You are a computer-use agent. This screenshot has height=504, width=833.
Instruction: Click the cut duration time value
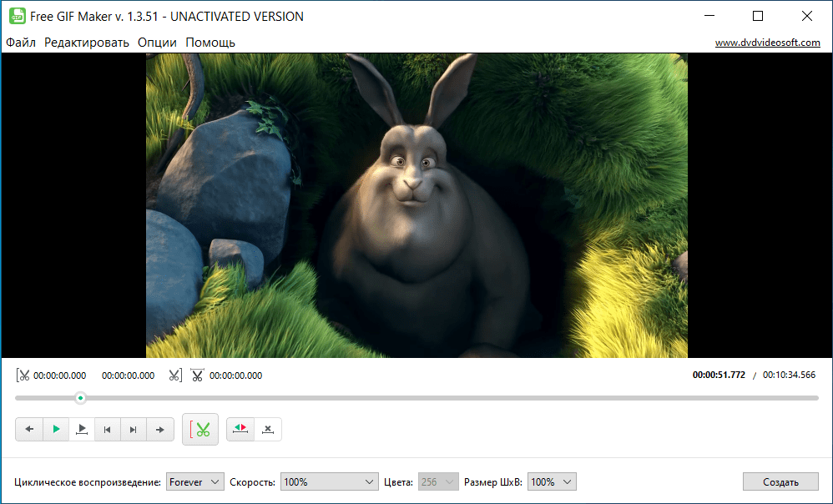click(236, 375)
